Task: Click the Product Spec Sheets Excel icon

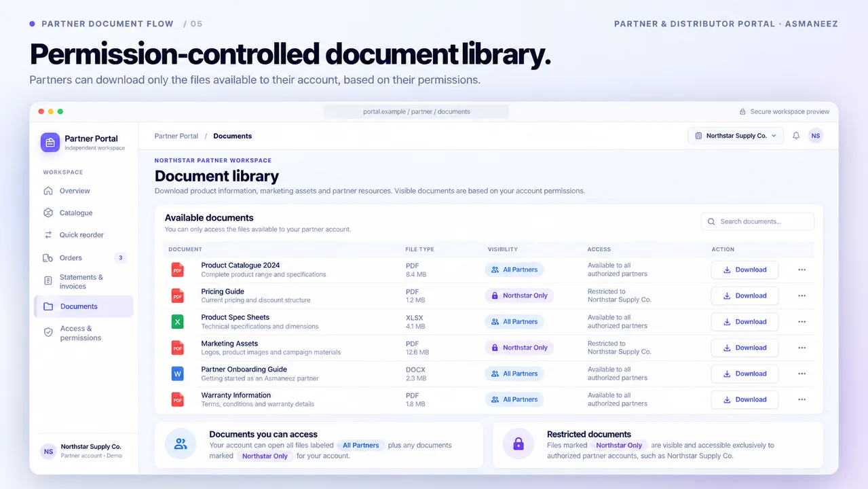Action: click(178, 321)
